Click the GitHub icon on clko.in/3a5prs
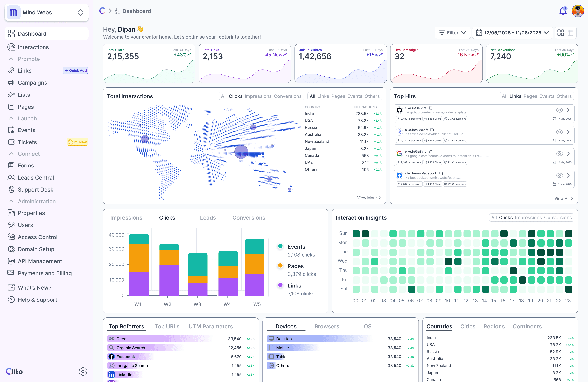The width and height of the screenshot is (588, 382). tap(400, 110)
